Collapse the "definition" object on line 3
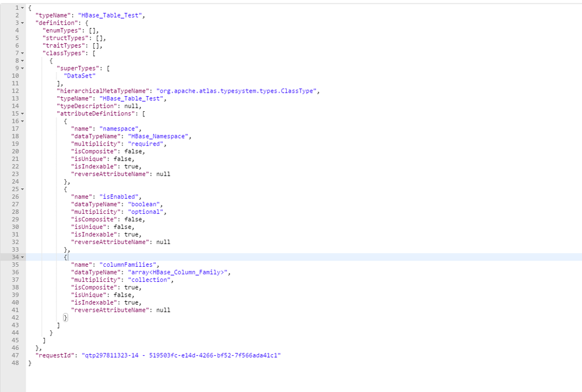 21,23
